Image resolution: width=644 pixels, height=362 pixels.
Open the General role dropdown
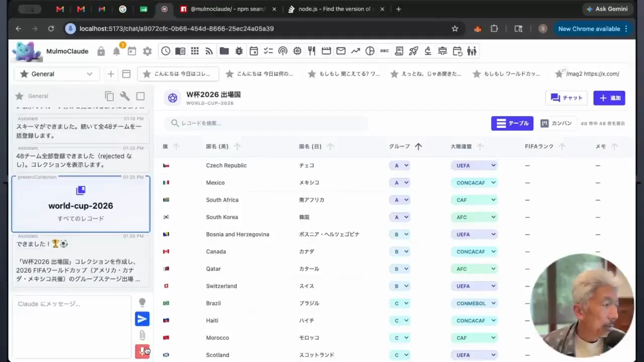56,74
